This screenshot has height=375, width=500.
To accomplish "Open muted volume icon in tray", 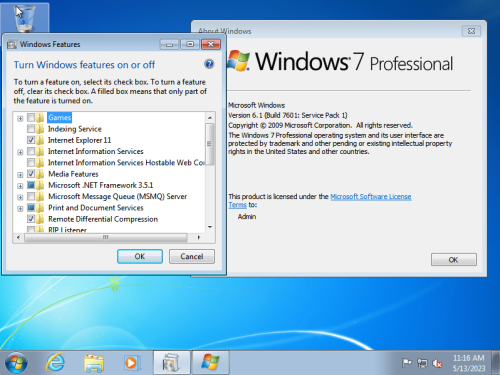I will (x=437, y=363).
